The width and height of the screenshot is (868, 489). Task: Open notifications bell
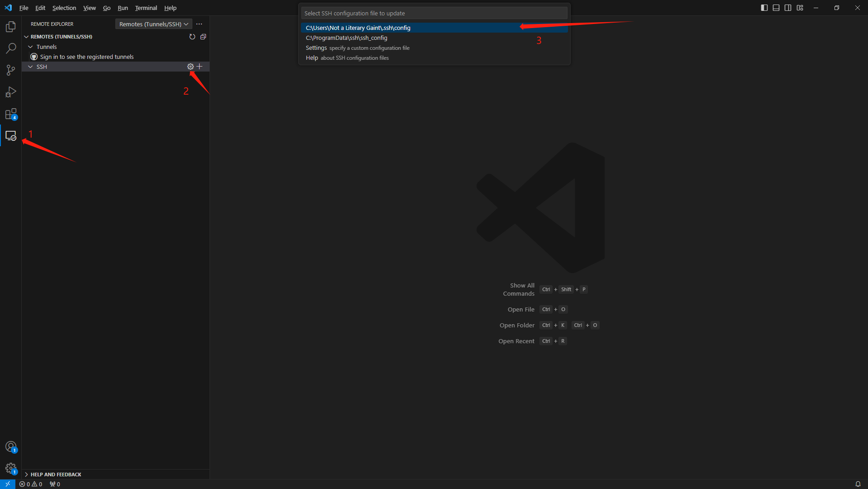[x=858, y=484]
